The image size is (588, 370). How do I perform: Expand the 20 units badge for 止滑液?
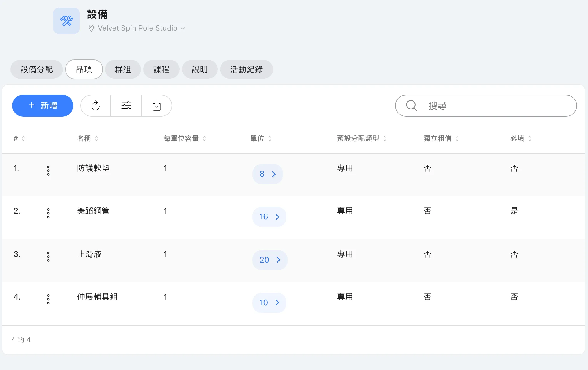270,260
